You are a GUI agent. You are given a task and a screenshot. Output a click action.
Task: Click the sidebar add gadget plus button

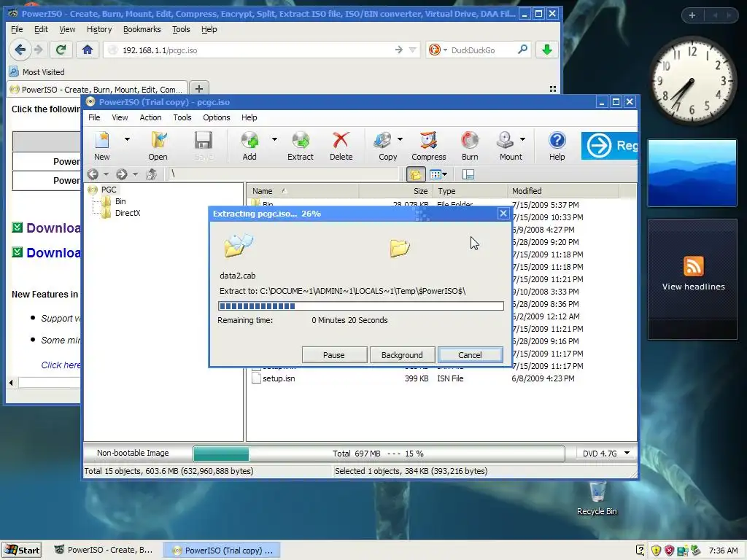coord(692,15)
